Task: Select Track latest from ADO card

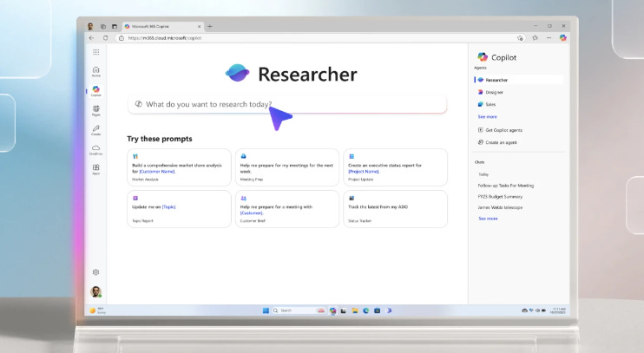Action: tap(395, 209)
